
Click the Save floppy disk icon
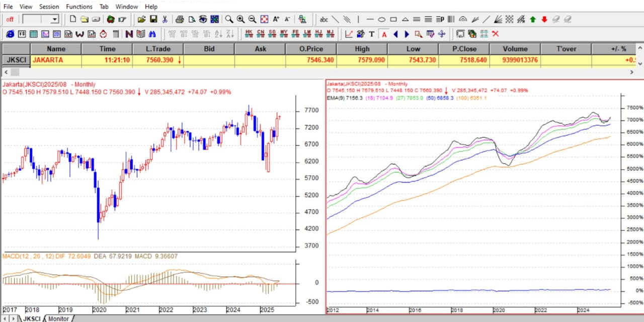152,19
